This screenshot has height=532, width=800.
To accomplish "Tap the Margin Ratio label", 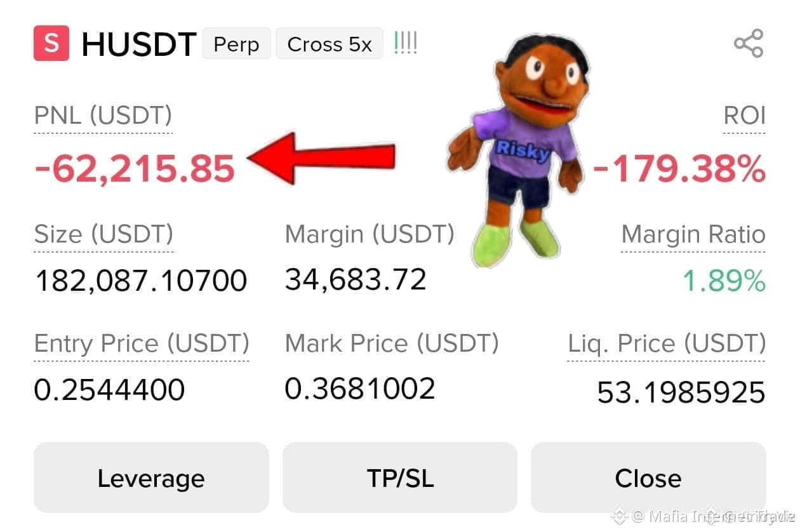I will click(693, 235).
